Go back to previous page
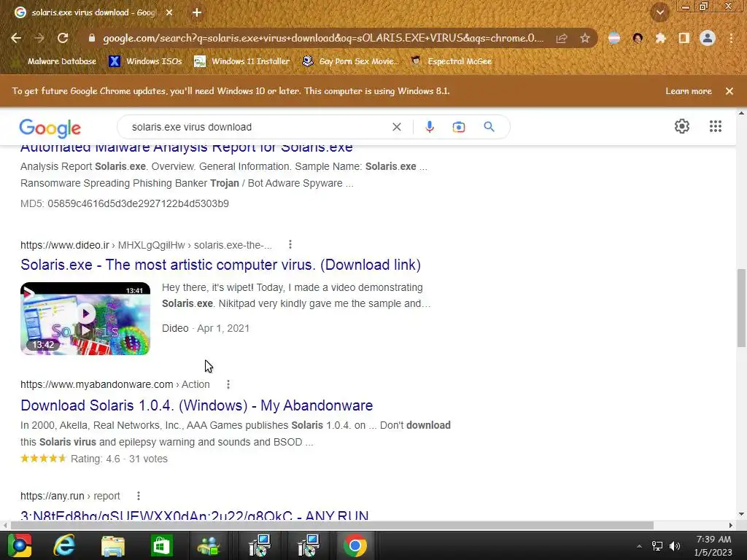The width and height of the screenshot is (747, 560). point(16,38)
